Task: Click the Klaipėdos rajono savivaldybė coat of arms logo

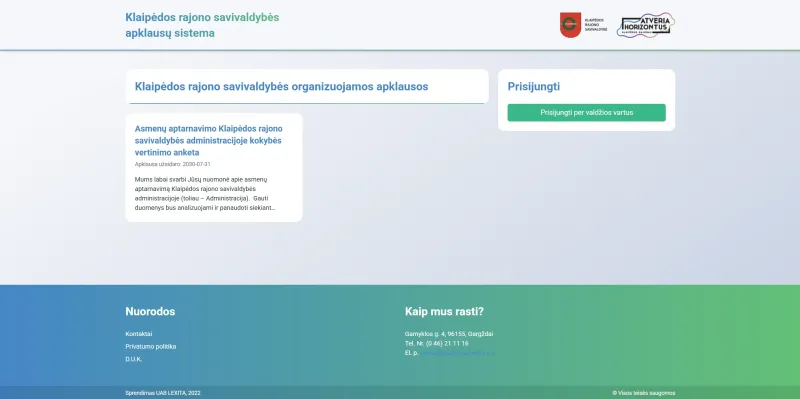Action: click(583, 25)
